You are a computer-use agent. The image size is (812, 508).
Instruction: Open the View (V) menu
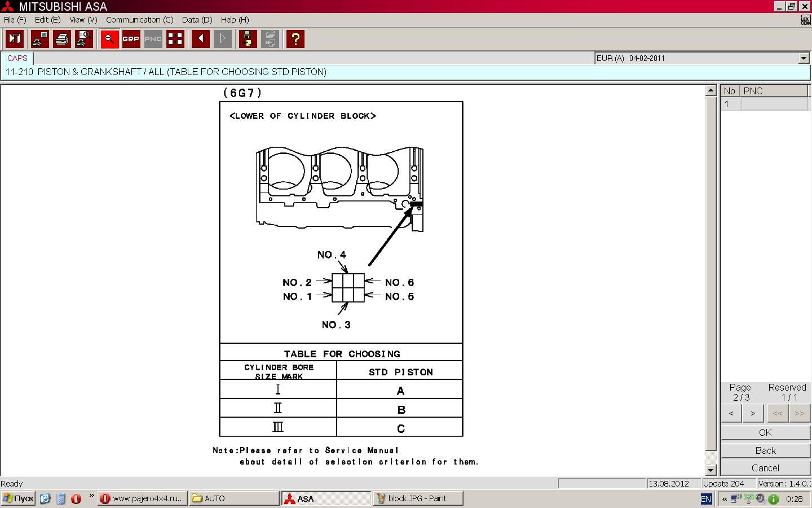click(x=83, y=20)
